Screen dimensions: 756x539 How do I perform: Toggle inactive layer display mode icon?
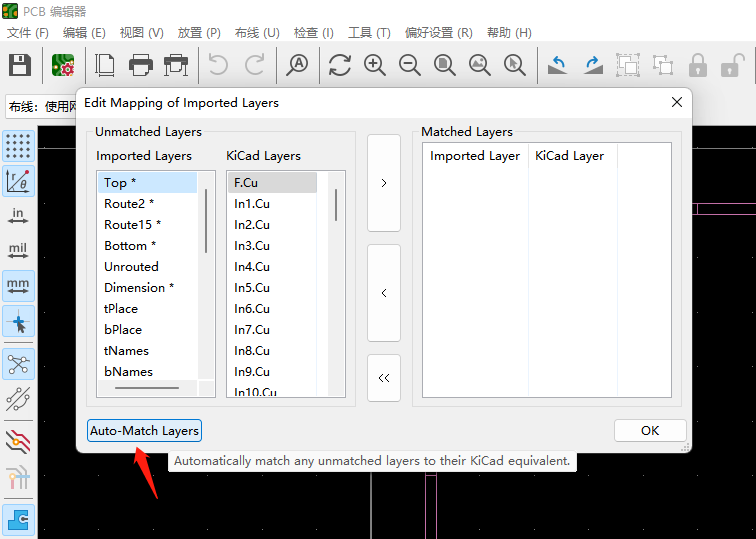18,442
